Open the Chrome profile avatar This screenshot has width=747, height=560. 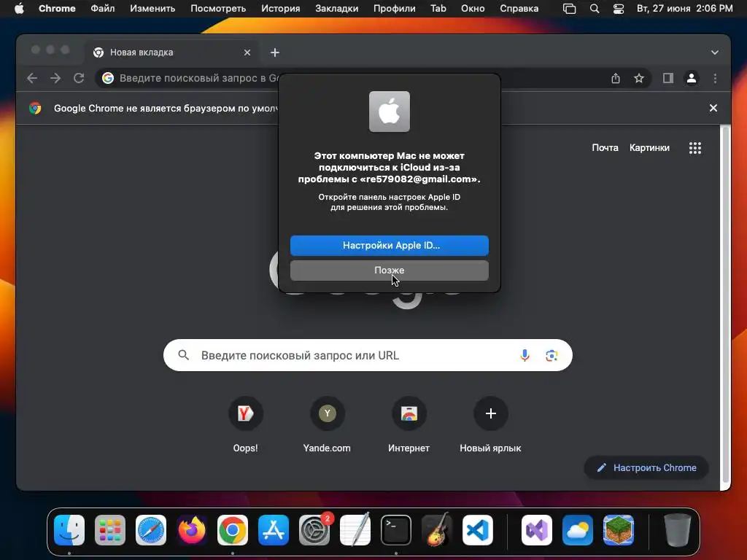(692, 78)
